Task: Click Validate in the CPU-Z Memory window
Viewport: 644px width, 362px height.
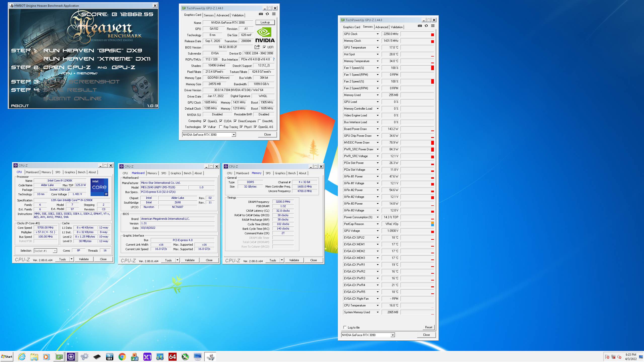Action: pos(294,260)
